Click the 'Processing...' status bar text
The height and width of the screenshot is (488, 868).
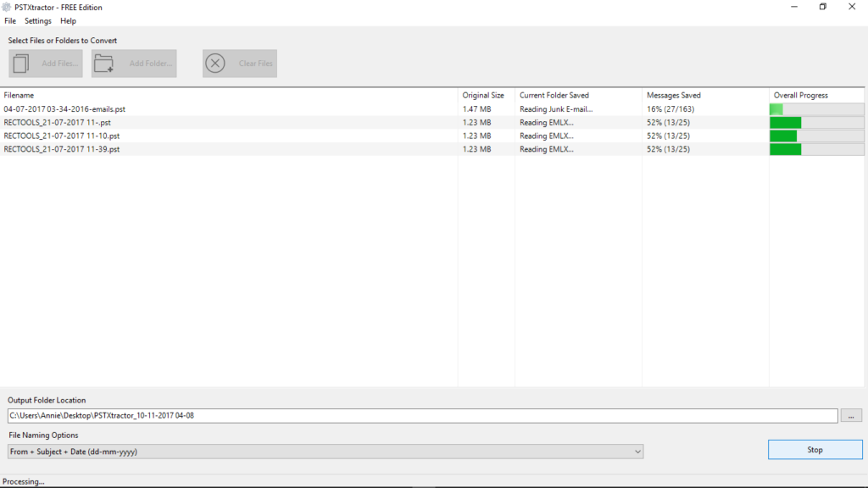(23, 481)
